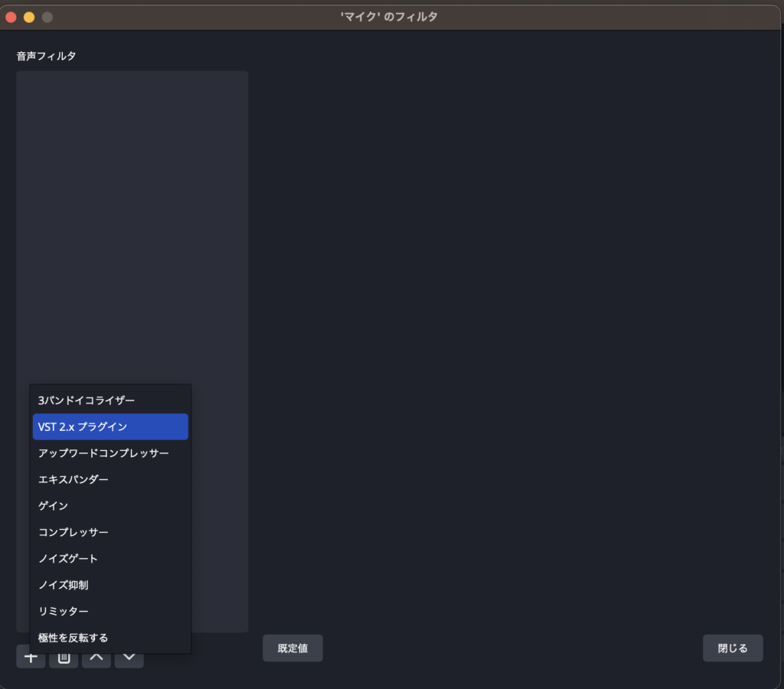Screen dimensions: 784x689
Task: Move filter up with the up arrow
Action: click(96, 658)
